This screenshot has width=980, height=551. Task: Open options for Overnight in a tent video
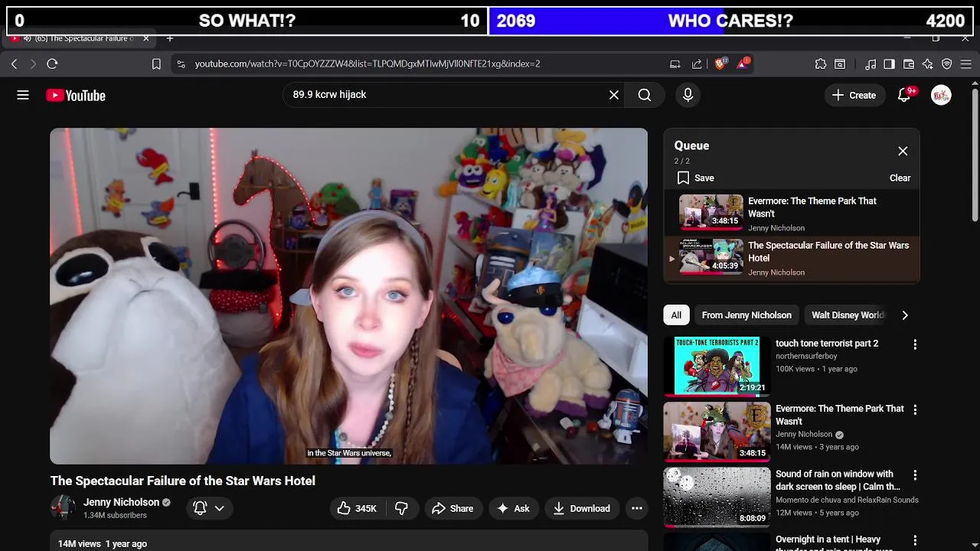pos(915,540)
